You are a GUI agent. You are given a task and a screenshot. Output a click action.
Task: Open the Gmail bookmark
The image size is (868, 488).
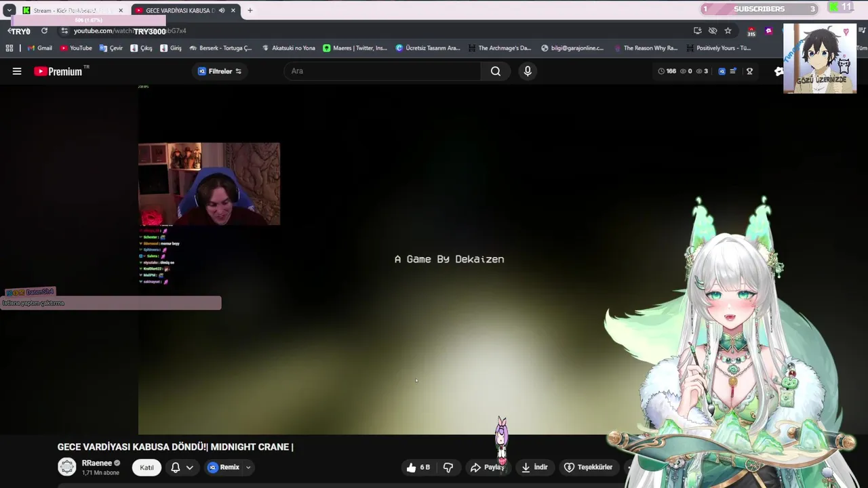(x=39, y=48)
